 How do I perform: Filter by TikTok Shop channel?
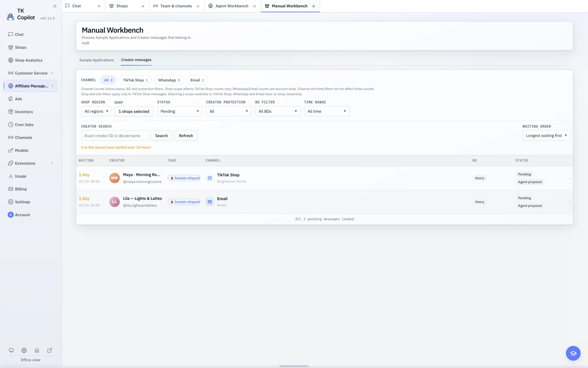coord(135,80)
